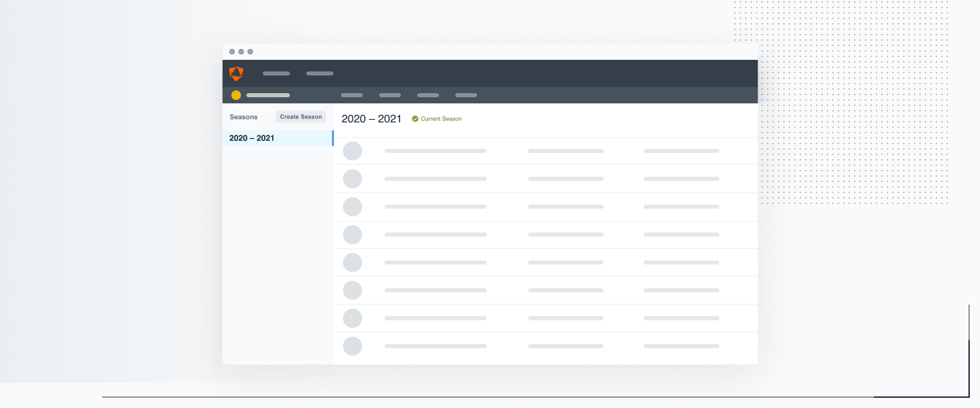Click the green Current Season checkmark icon

tap(415, 119)
